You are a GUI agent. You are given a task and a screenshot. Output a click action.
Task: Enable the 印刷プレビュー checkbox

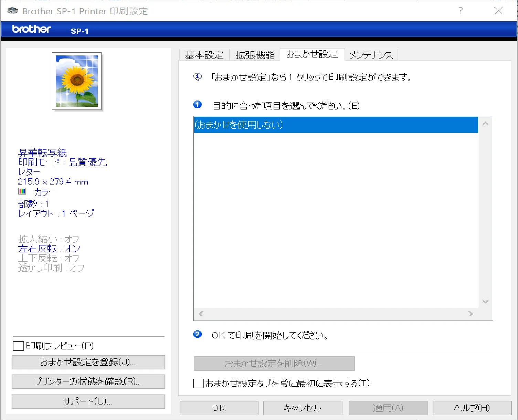[x=18, y=346]
